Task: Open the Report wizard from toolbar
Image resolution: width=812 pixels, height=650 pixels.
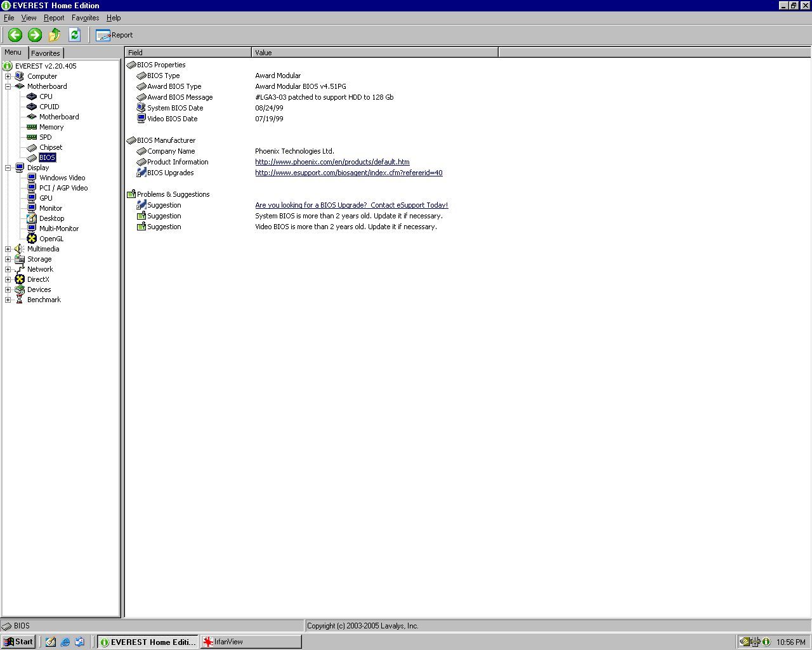Action: coord(114,35)
